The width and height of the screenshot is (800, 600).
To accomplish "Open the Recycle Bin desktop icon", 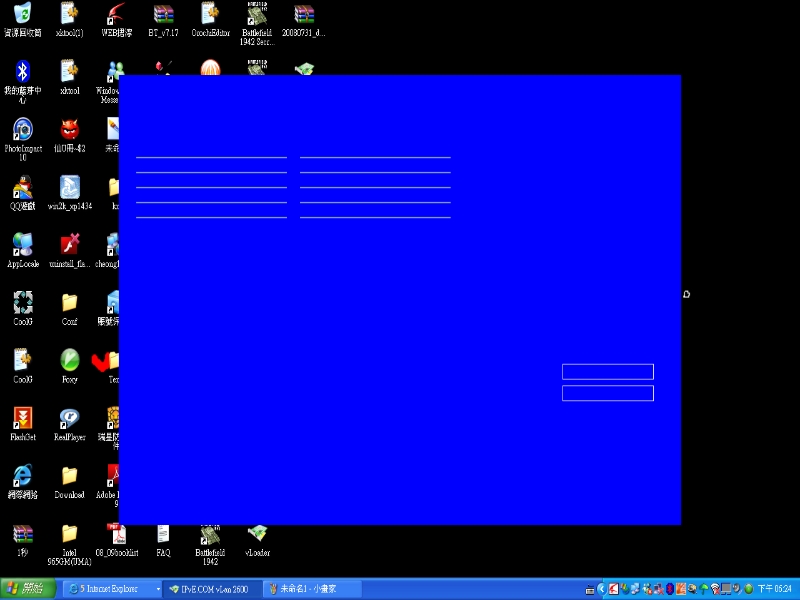I will pos(22,15).
